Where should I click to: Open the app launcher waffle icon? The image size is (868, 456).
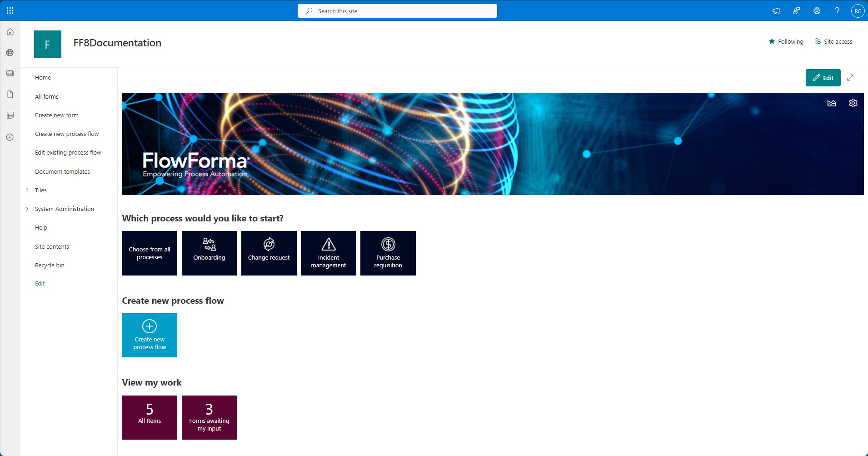click(x=10, y=10)
